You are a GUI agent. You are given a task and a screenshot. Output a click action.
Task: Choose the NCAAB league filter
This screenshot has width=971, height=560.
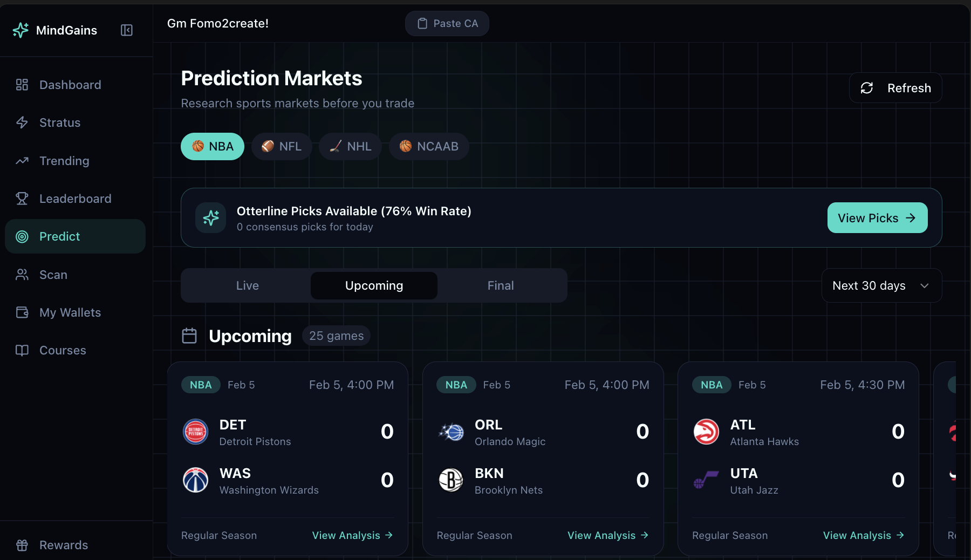[x=429, y=146]
